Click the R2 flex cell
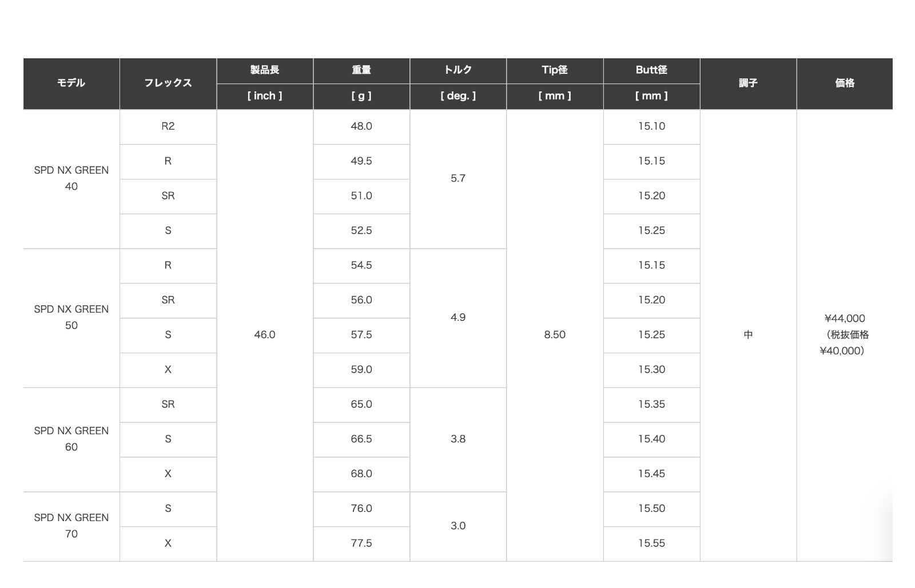This screenshot has width=915, height=588. [x=168, y=126]
